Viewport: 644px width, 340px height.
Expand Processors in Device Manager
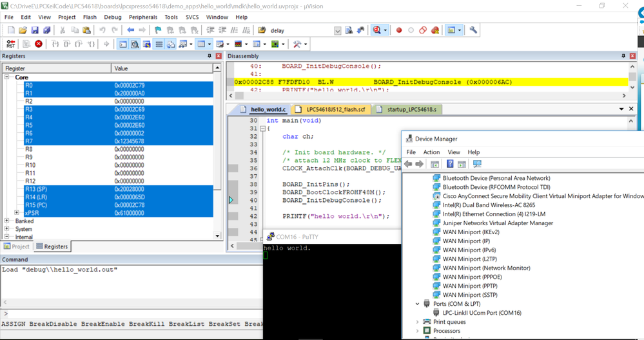tap(417, 331)
